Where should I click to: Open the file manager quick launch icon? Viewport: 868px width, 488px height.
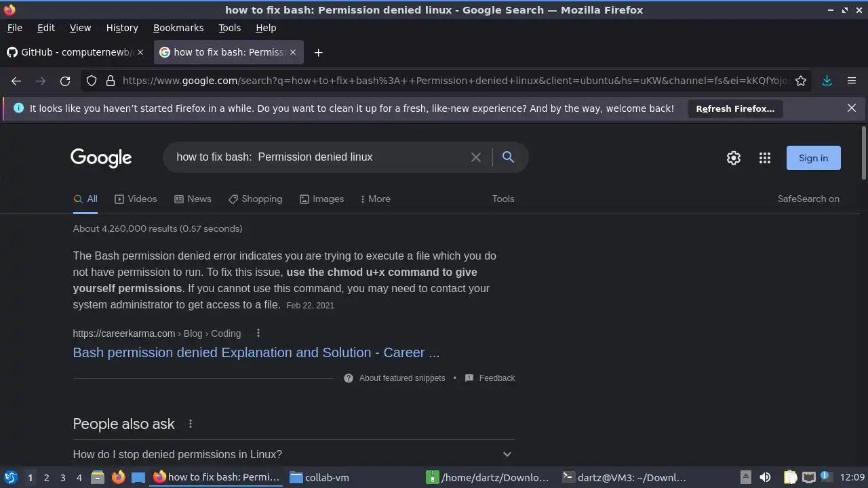pos(98,477)
